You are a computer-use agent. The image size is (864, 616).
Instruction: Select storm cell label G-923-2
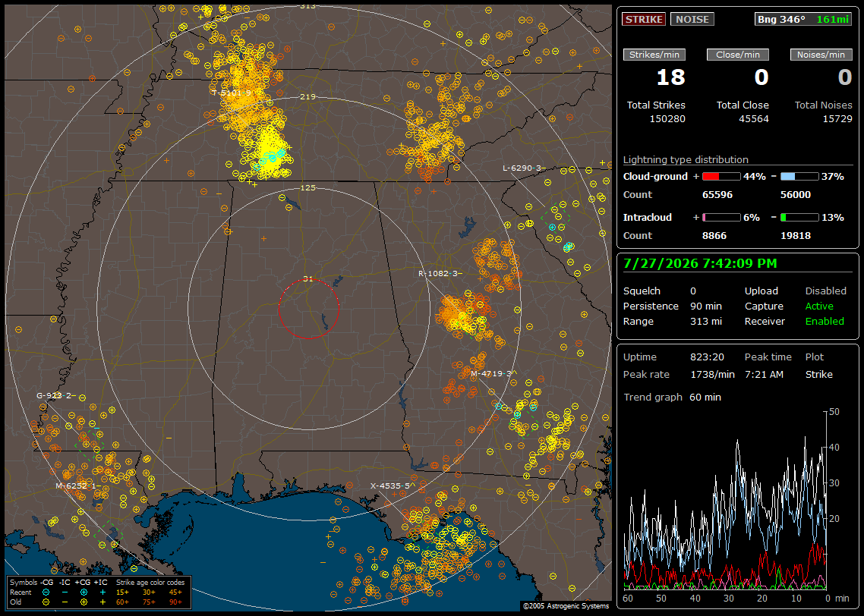click(55, 395)
